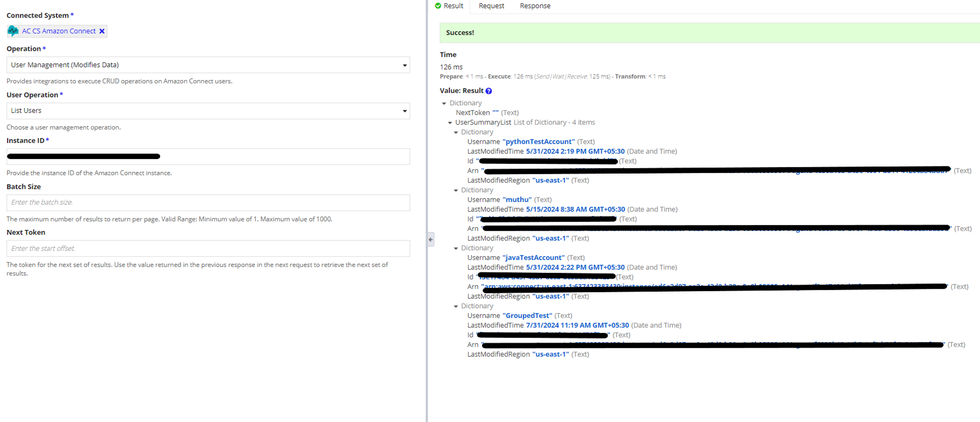Image resolution: width=980 pixels, height=422 pixels.
Task: Select the "pythonTestAccount" username value
Action: (x=538, y=141)
